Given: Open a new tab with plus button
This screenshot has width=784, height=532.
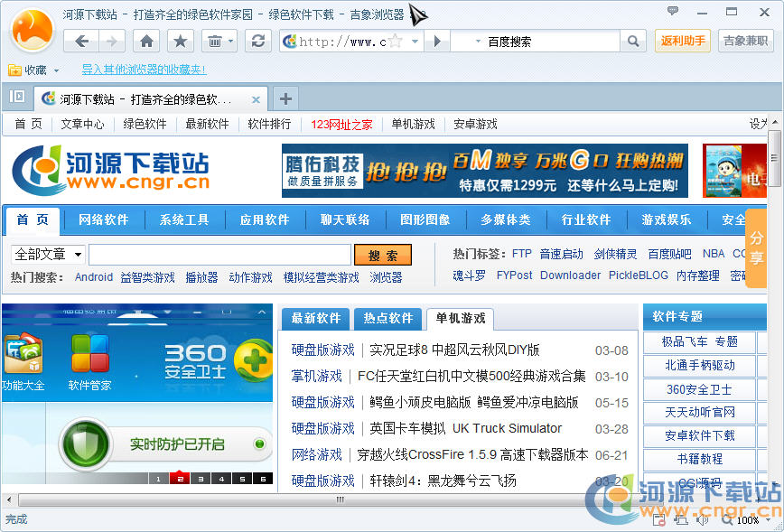Looking at the screenshot, I should pyautogui.click(x=285, y=98).
